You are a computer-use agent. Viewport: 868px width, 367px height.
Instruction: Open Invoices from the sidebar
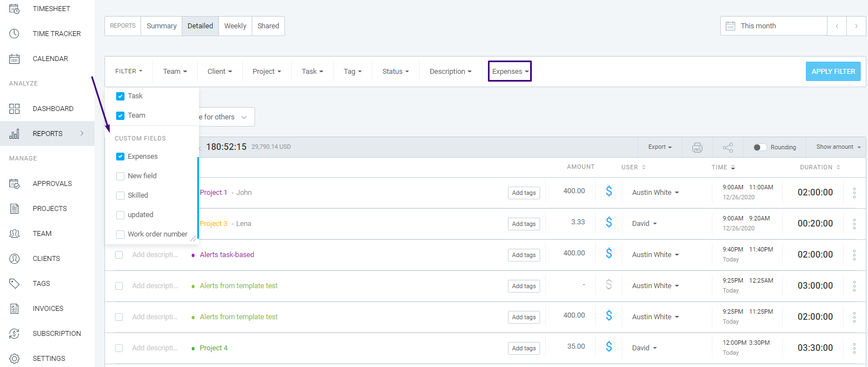tap(48, 309)
